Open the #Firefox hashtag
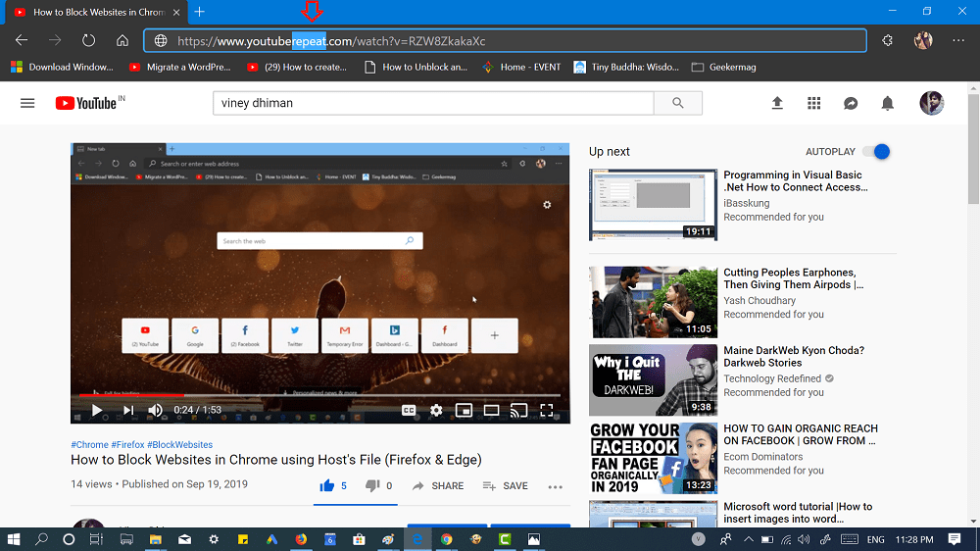 tap(127, 445)
